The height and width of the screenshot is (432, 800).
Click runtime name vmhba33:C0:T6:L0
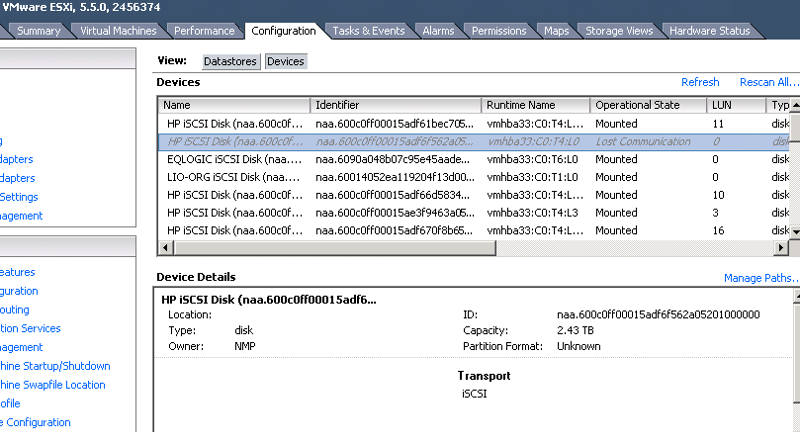point(533,160)
